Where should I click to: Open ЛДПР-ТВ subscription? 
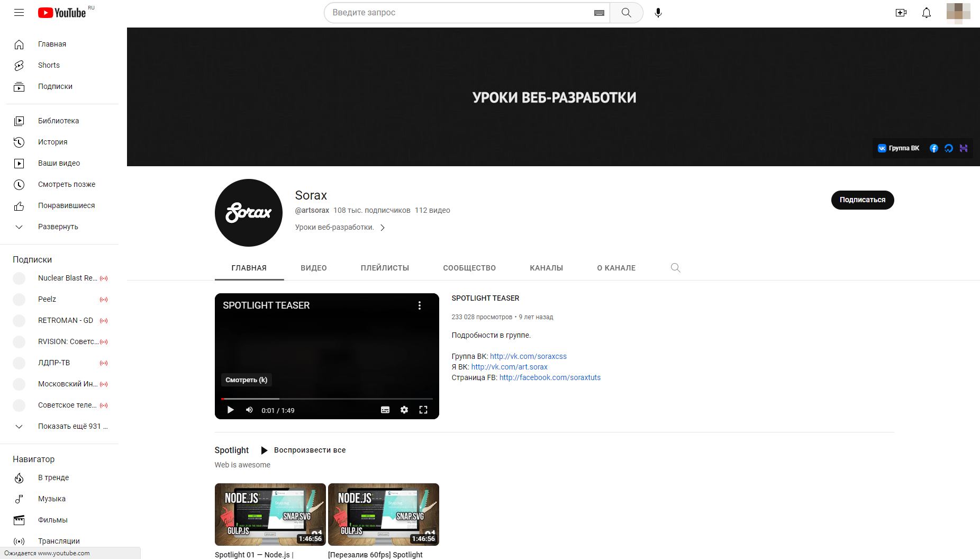pyautogui.click(x=59, y=363)
